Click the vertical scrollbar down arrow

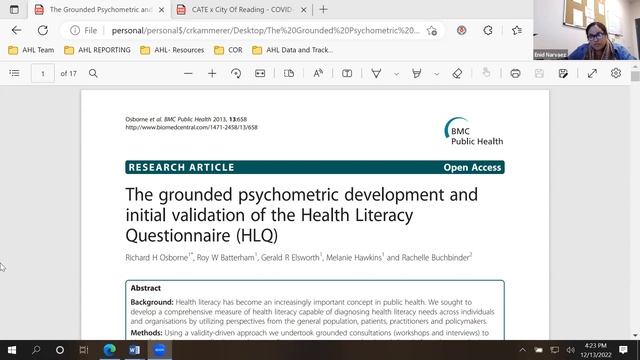pyautogui.click(x=635, y=335)
